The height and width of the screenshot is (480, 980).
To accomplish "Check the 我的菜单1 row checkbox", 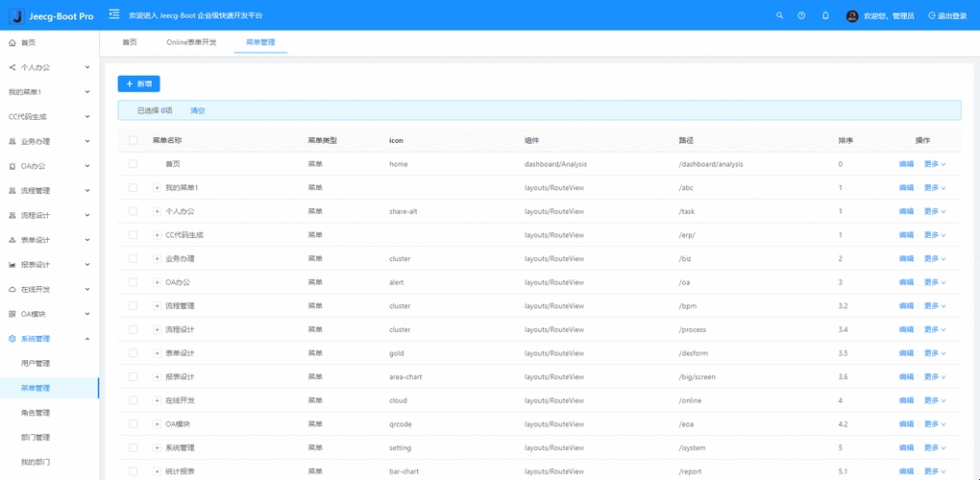I will (x=134, y=187).
